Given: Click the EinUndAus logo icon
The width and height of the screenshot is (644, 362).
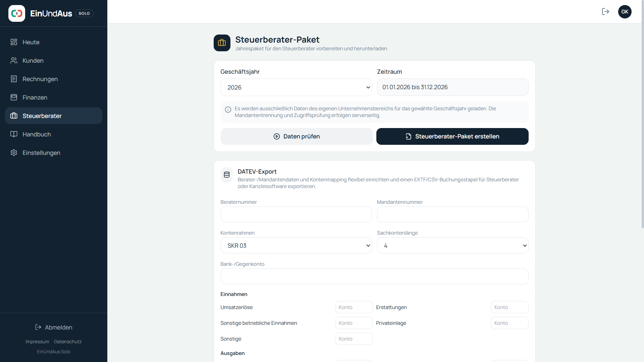Looking at the screenshot, I should pyautogui.click(x=17, y=13).
